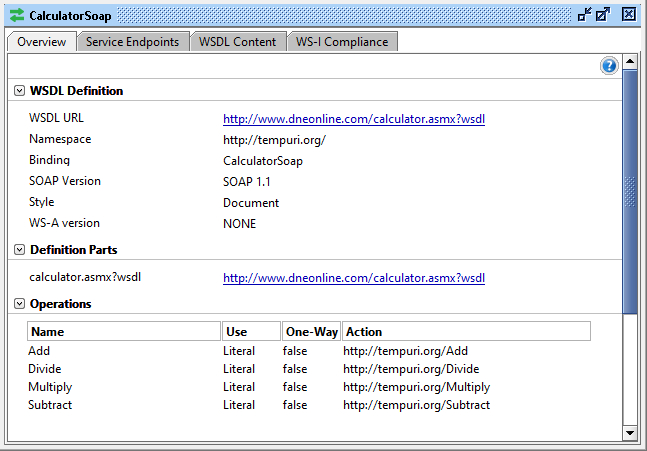The image size is (647, 451).
Task: Click the Namespace value http://tempuri.org/
Action: click(274, 140)
